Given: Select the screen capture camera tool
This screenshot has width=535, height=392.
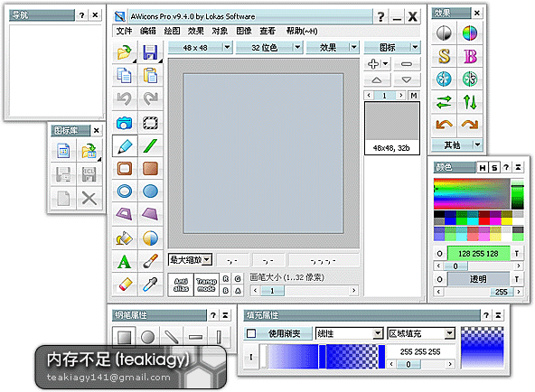Looking at the screenshot, I should pyautogui.click(x=125, y=123).
